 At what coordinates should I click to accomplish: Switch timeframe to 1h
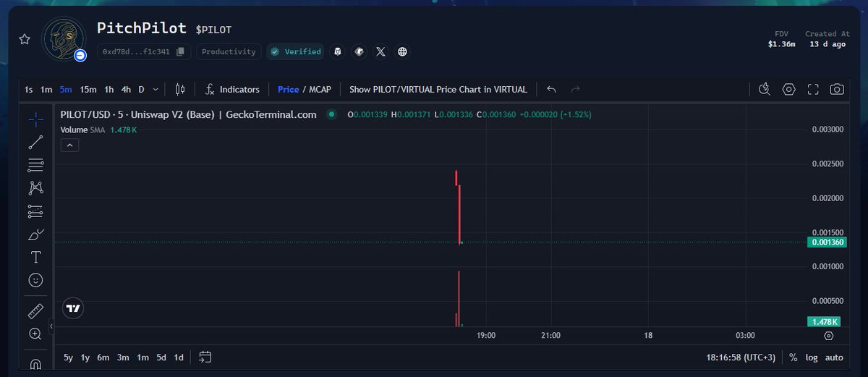tap(109, 90)
